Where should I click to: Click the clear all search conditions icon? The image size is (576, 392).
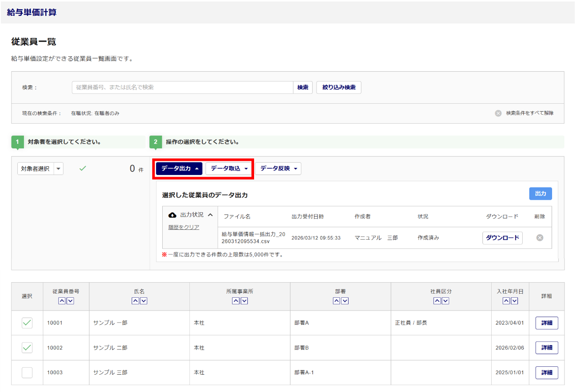[498, 113]
